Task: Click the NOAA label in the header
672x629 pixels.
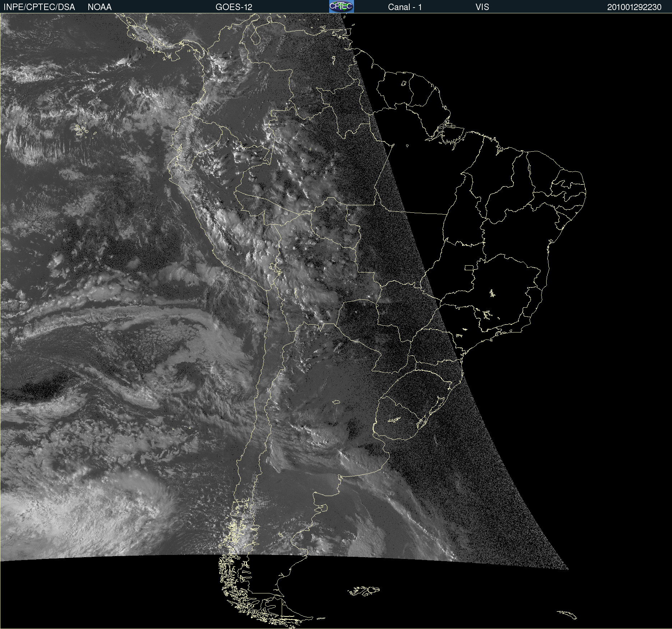Action: tap(100, 7)
